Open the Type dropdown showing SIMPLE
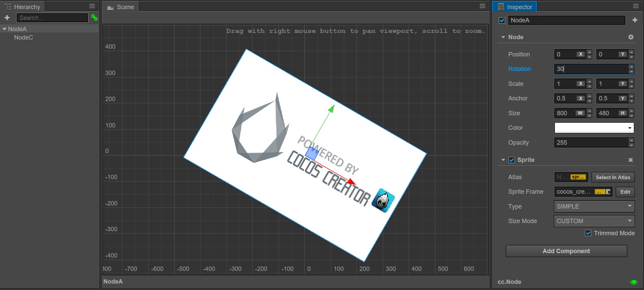Screen dimensions: 644x290 point(594,207)
